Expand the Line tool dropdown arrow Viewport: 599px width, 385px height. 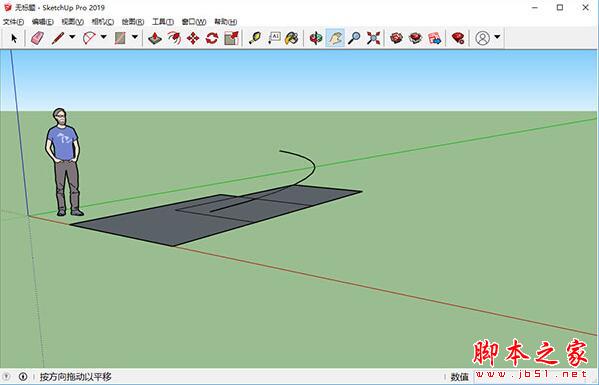72,37
